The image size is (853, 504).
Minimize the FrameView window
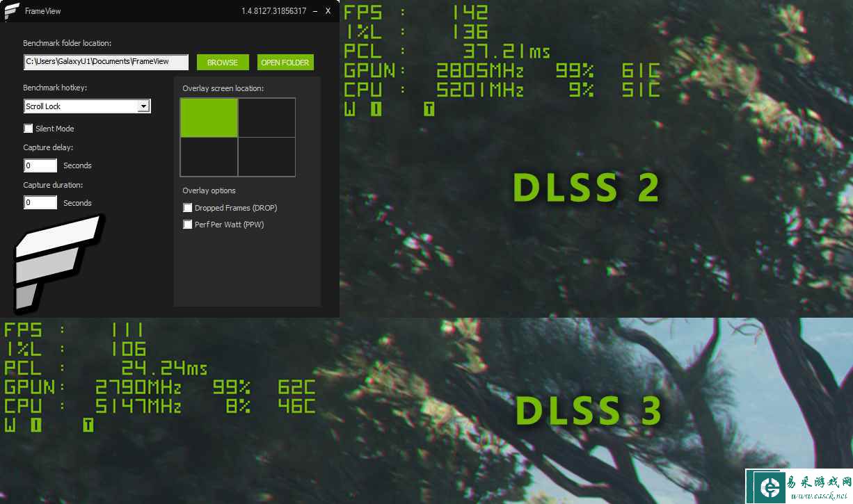(x=315, y=11)
